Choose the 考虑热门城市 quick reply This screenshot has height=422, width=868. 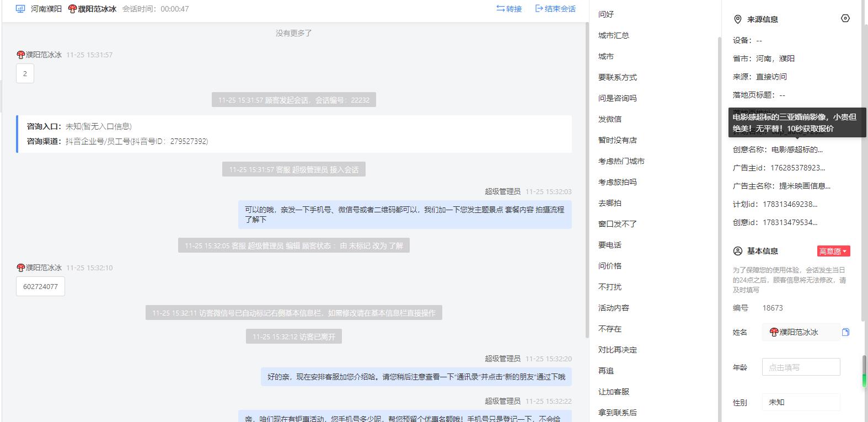point(621,161)
